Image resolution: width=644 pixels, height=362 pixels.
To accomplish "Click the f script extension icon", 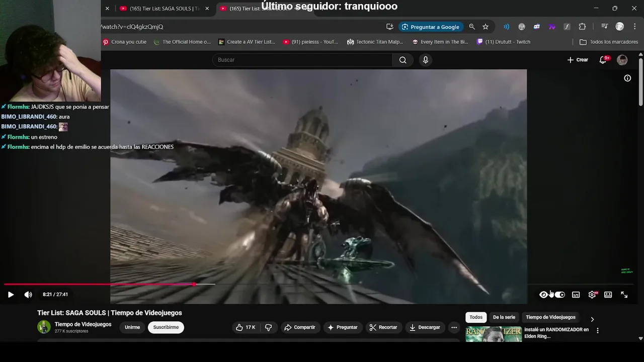I will point(567,27).
